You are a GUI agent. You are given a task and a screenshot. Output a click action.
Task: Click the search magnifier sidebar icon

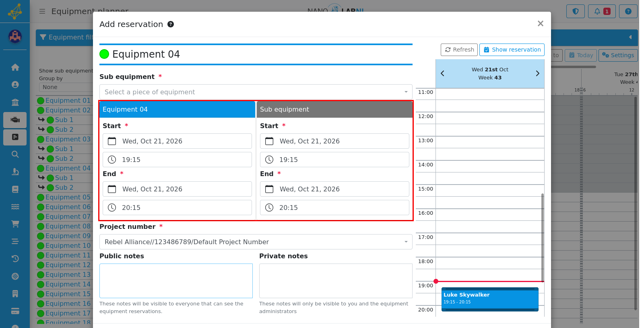[x=15, y=154]
